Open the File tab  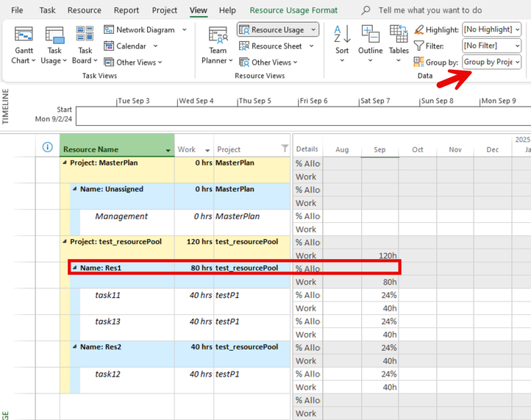pyautogui.click(x=17, y=10)
